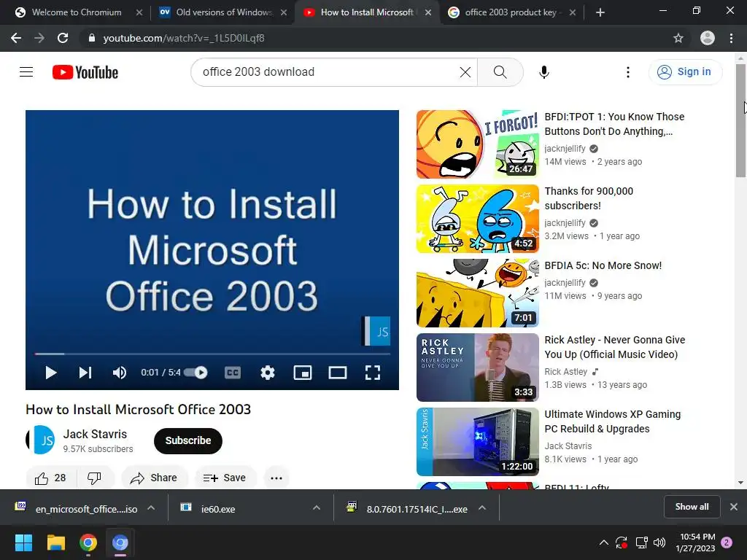Open BFDIA 5c: No More Snow! thumbnail
The width and height of the screenshot is (747, 560).
tap(477, 293)
